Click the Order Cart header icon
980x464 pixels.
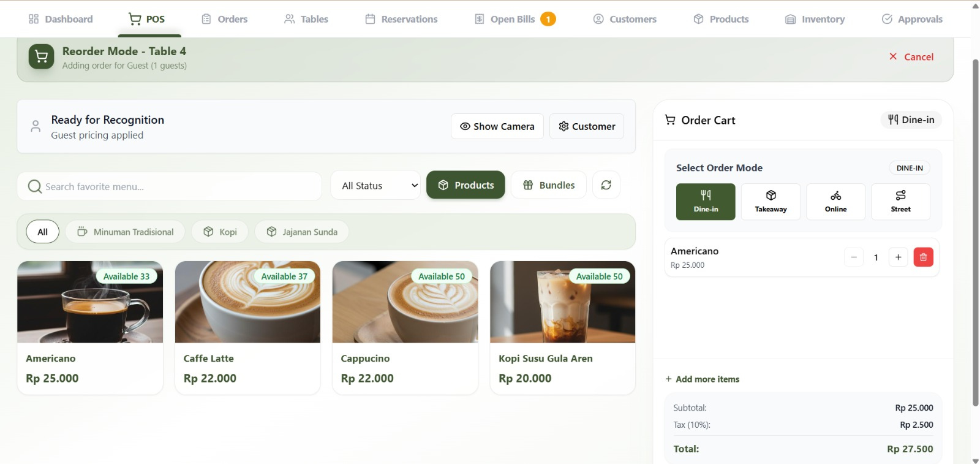pyautogui.click(x=670, y=120)
